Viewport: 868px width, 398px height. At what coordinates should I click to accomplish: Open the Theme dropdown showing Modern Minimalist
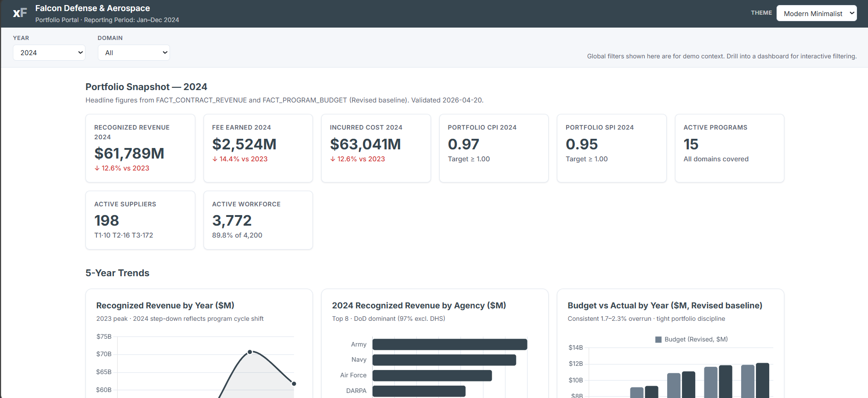pos(817,13)
